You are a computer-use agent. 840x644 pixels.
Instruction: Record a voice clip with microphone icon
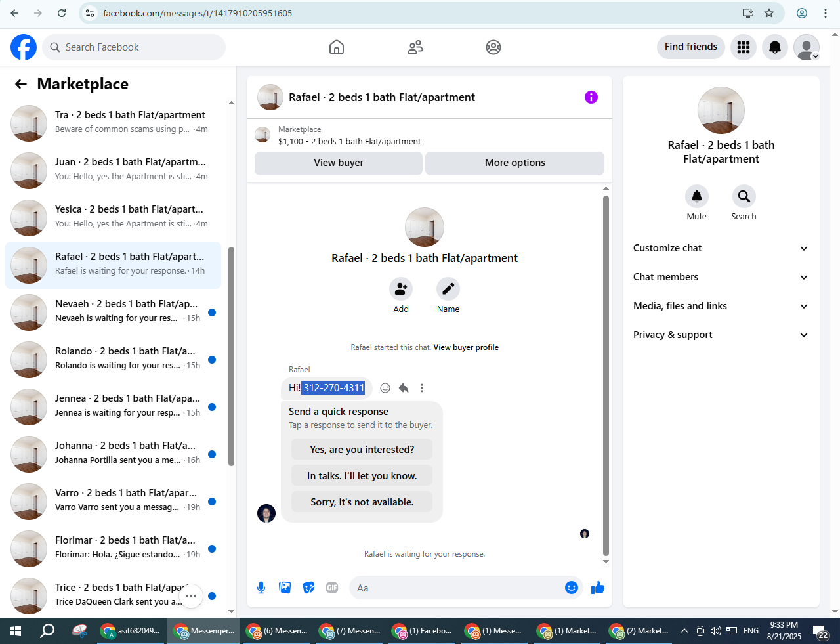point(261,588)
